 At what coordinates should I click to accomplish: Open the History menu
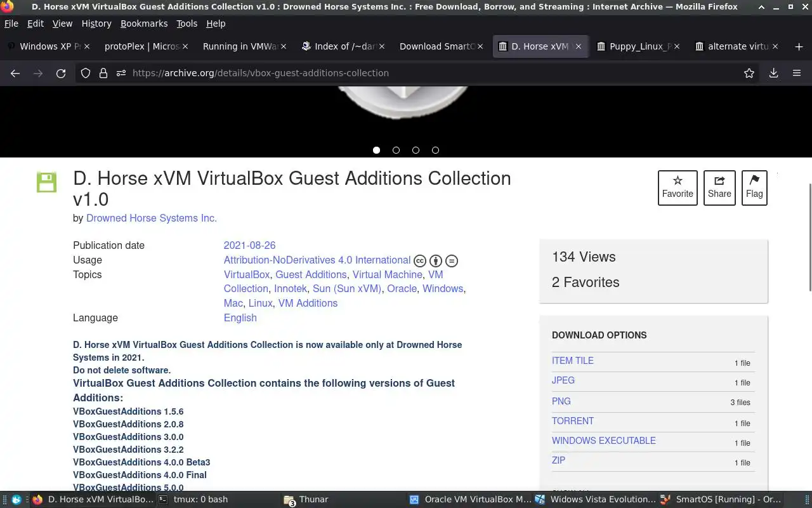(x=96, y=23)
